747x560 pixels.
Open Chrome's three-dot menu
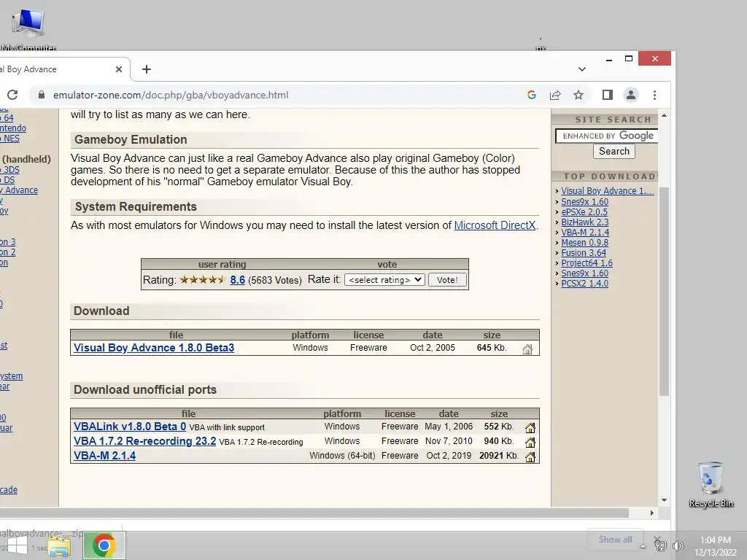pyautogui.click(x=654, y=95)
